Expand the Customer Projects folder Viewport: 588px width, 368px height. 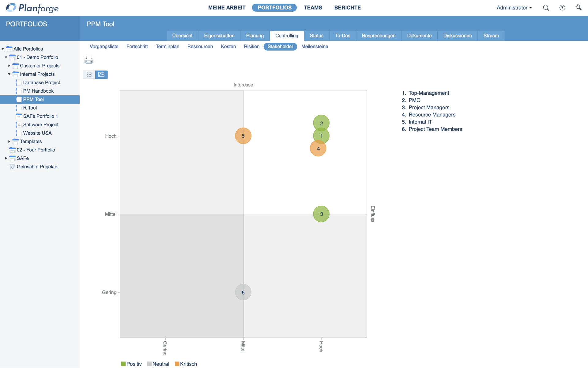pos(9,66)
